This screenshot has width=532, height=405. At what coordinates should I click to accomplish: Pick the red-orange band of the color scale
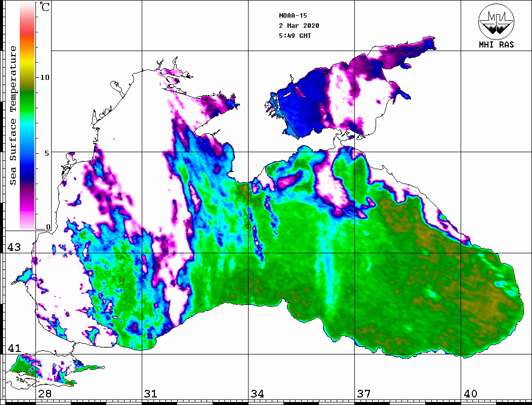click(x=27, y=37)
